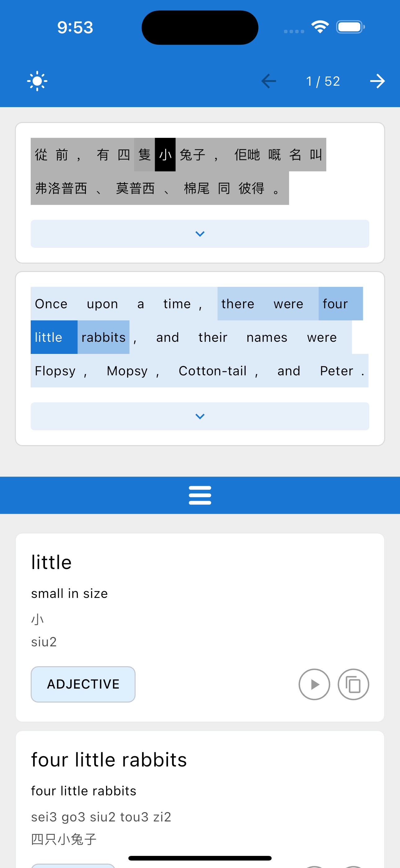Tap the Chinese name 弗洛普西
400x868 pixels.
(x=61, y=188)
